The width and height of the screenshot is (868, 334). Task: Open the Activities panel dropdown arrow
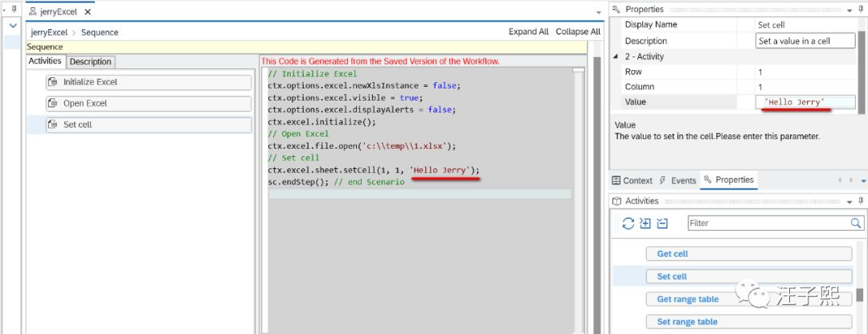point(850,202)
